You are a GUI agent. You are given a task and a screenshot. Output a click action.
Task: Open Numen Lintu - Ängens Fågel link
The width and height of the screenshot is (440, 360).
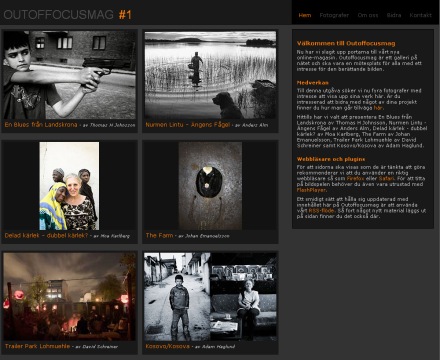click(x=188, y=125)
